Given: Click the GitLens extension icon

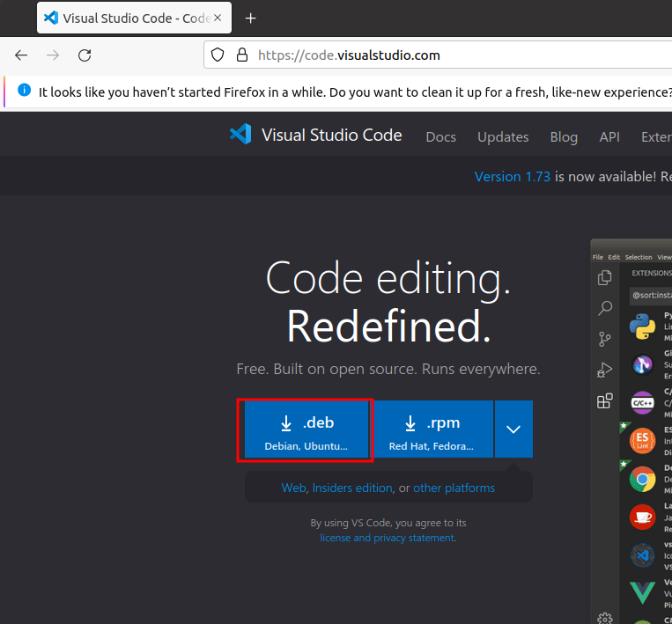Looking at the screenshot, I should (642, 364).
